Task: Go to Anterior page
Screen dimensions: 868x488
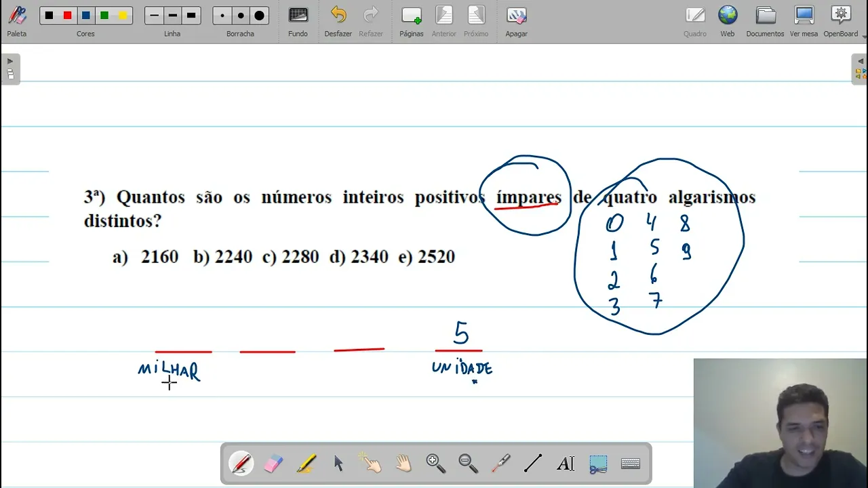Action: click(x=444, y=21)
